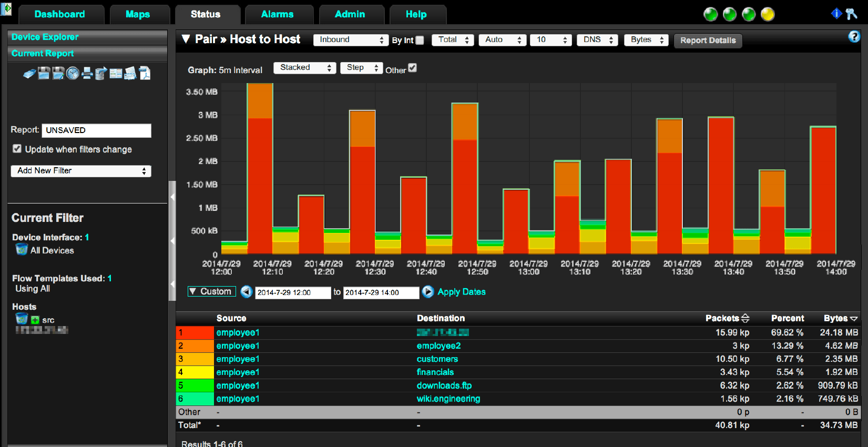Toggle Update when filters change checkbox

pos(17,149)
